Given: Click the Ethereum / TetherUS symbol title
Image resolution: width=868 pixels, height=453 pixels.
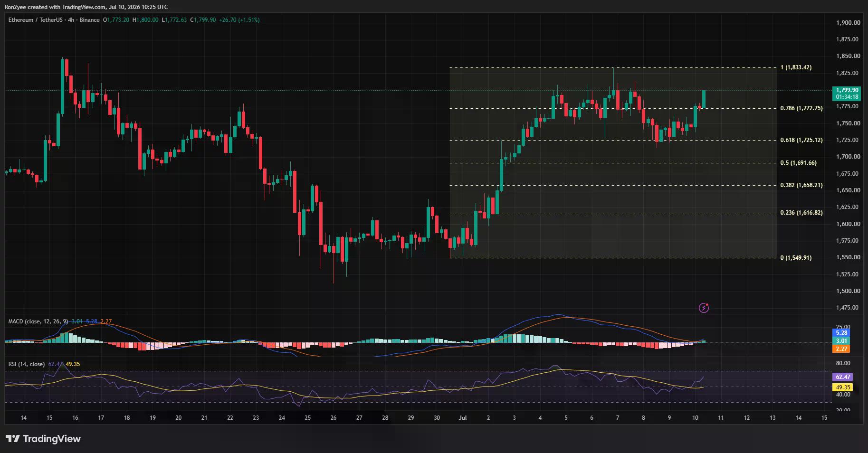Looking at the screenshot, I should pyautogui.click(x=36, y=20).
